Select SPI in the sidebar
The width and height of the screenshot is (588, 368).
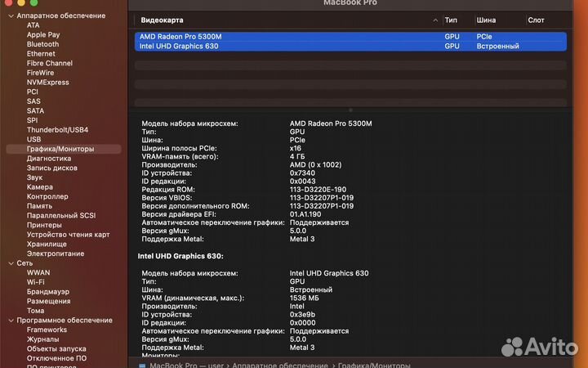[32, 120]
